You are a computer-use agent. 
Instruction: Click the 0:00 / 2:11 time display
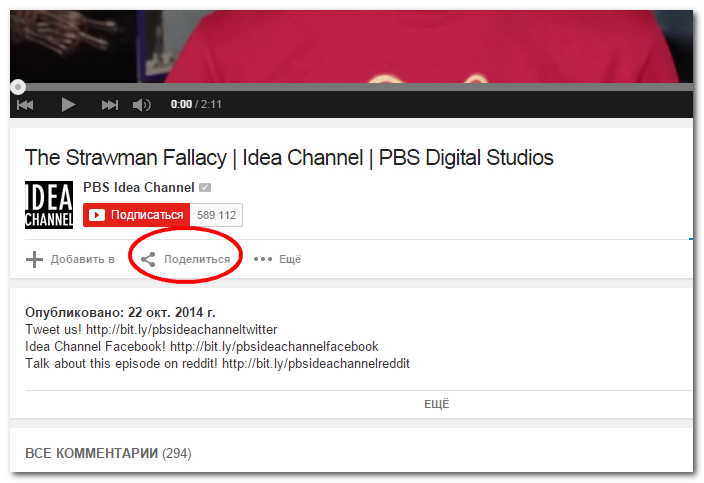tap(196, 104)
